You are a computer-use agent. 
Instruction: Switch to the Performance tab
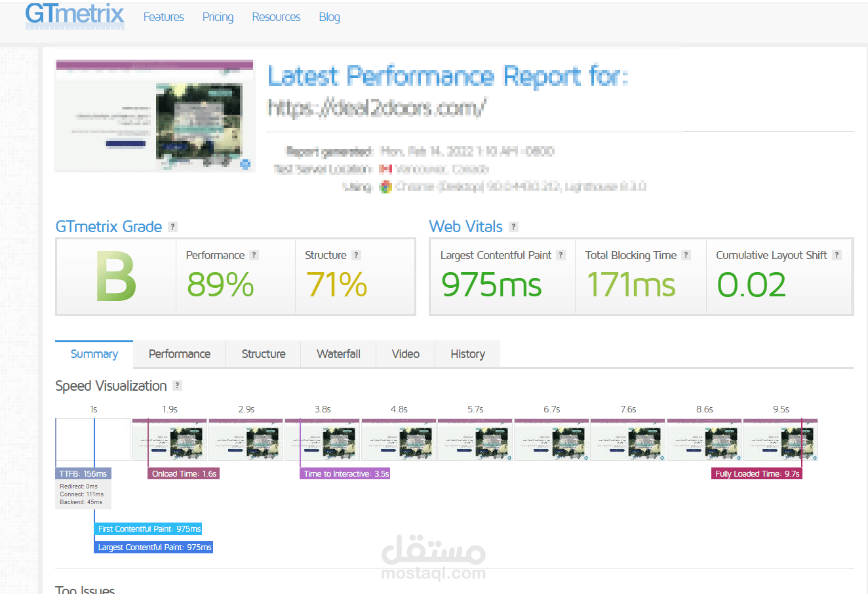(x=180, y=354)
